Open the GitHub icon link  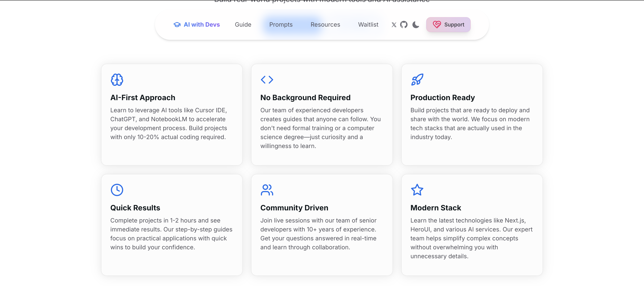[404, 24]
